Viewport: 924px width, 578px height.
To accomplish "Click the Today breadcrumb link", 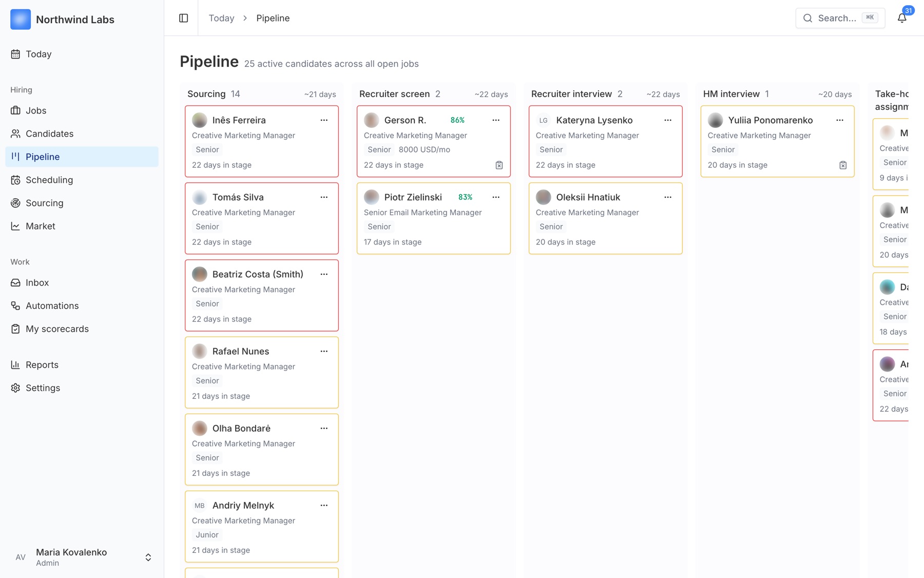I will [x=221, y=18].
